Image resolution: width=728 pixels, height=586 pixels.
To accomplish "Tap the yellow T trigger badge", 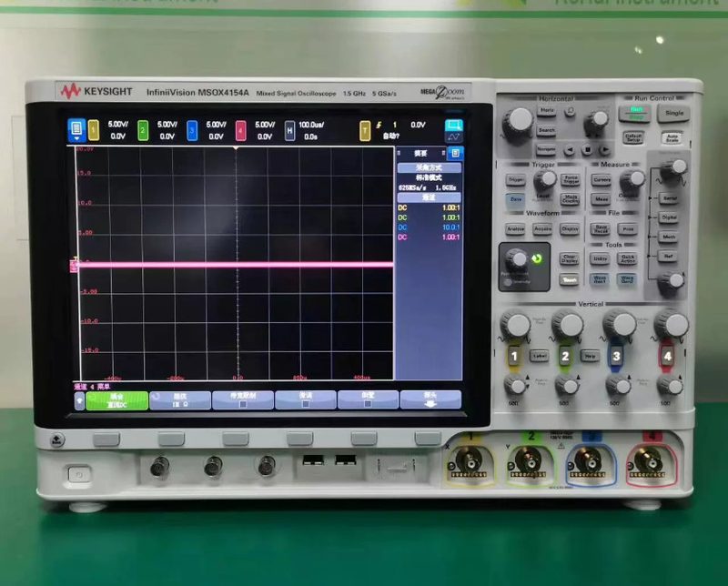I will pyautogui.click(x=365, y=131).
